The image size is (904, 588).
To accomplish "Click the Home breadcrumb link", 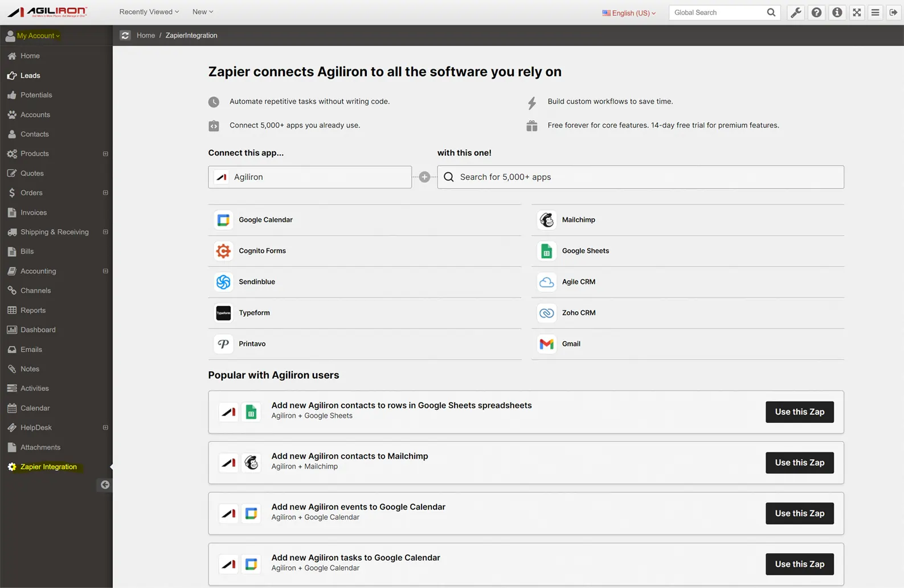I will (x=146, y=35).
